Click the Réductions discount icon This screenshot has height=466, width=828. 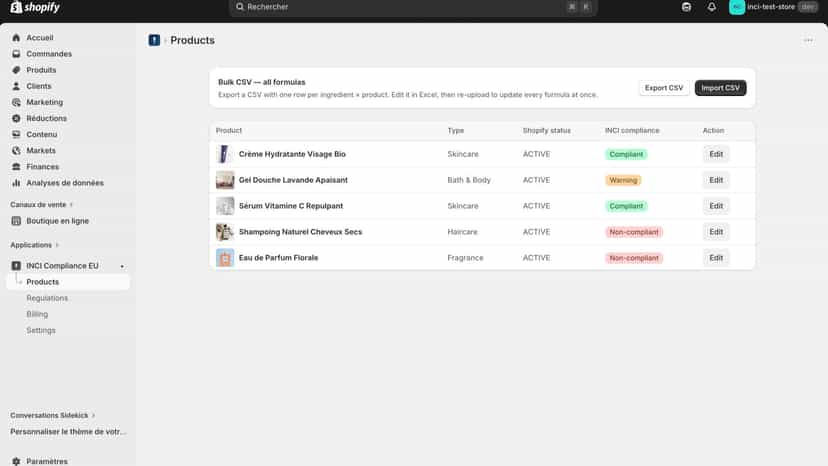16,118
